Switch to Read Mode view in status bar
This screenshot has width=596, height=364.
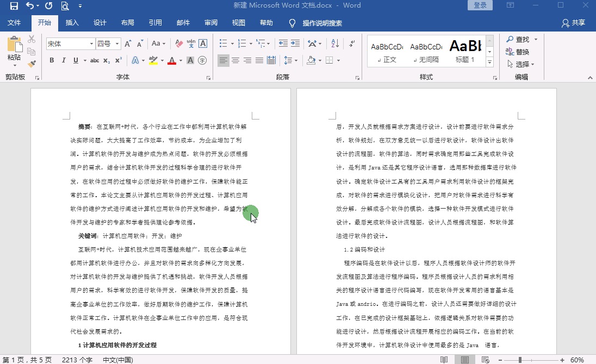444,360
